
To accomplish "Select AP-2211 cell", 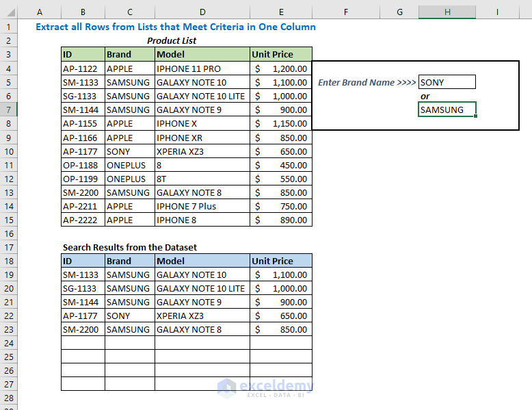I will point(83,206).
